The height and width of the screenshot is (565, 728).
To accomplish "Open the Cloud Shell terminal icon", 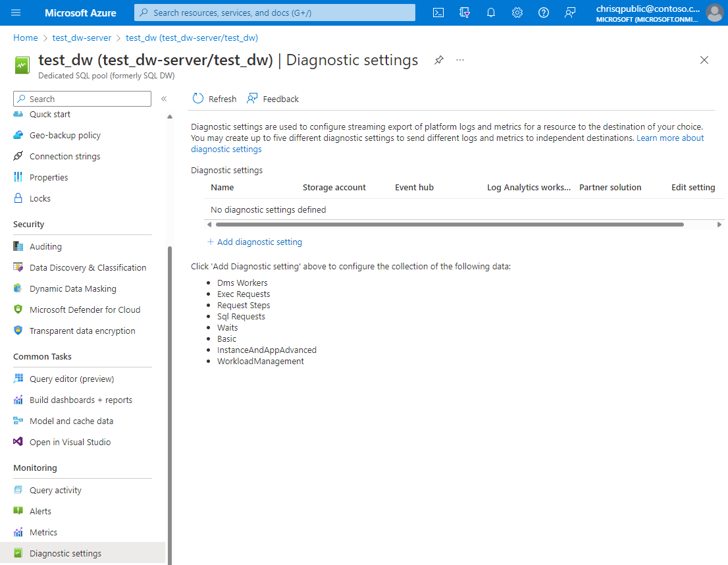I will [x=438, y=13].
